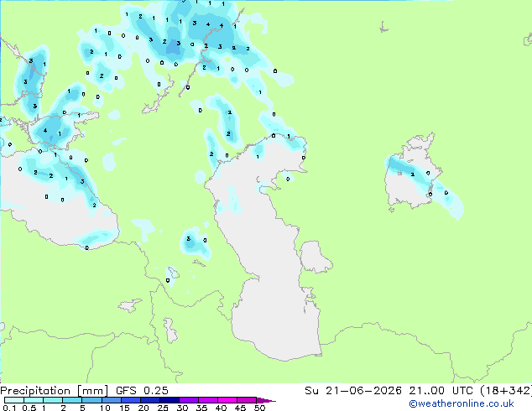Click the date 'Su 21-06-2026'

353,391
